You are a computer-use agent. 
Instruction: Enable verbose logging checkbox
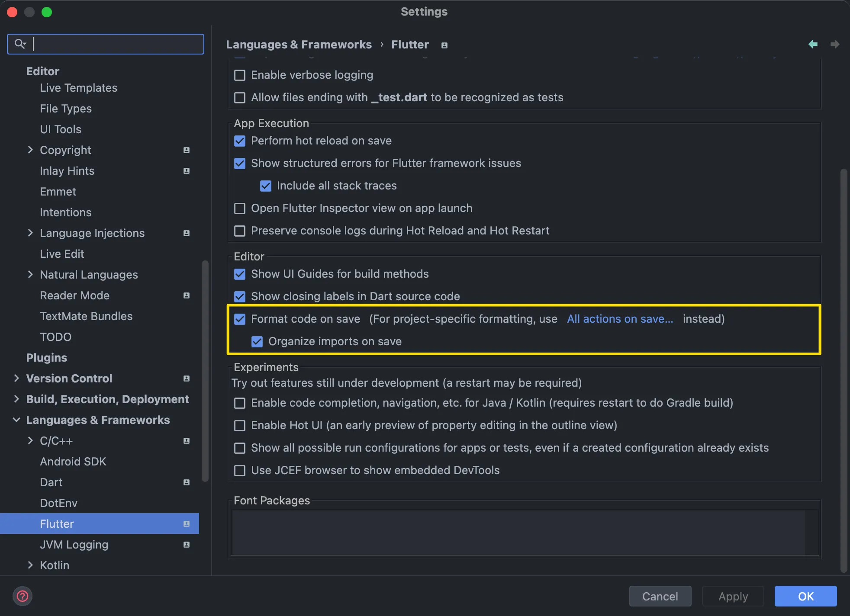[x=240, y=75]
